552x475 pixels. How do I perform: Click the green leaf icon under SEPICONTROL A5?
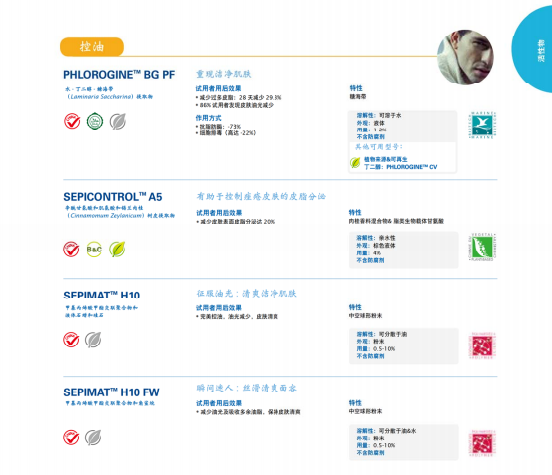click(x=117, y=249)
